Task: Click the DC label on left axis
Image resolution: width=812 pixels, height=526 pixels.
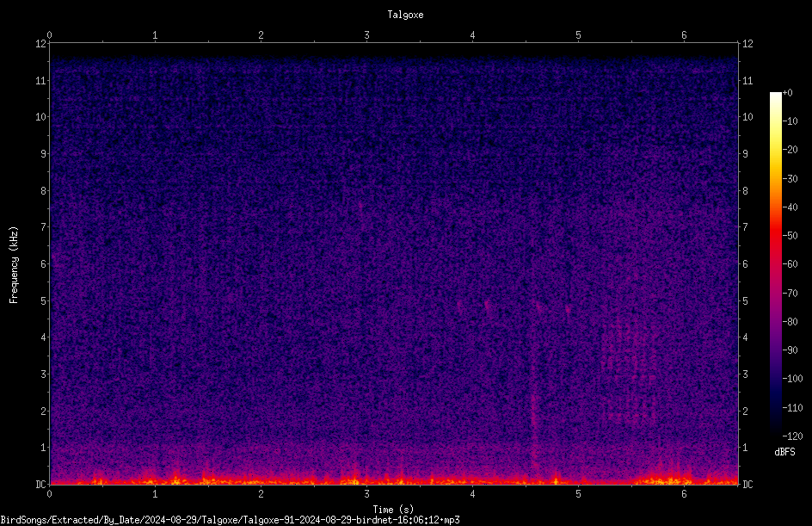Action: [x=41, y=484]
